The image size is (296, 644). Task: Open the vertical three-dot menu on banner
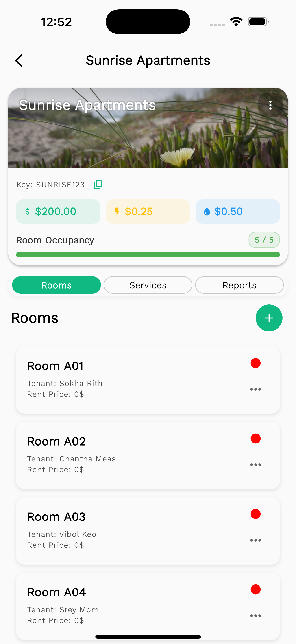(270, 105)
